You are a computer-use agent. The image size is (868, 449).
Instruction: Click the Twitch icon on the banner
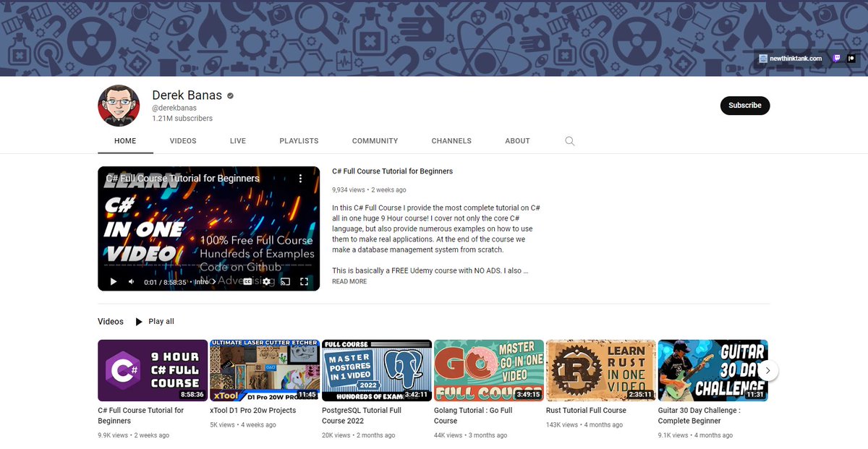pyautogui.click(x=837, y=58)
